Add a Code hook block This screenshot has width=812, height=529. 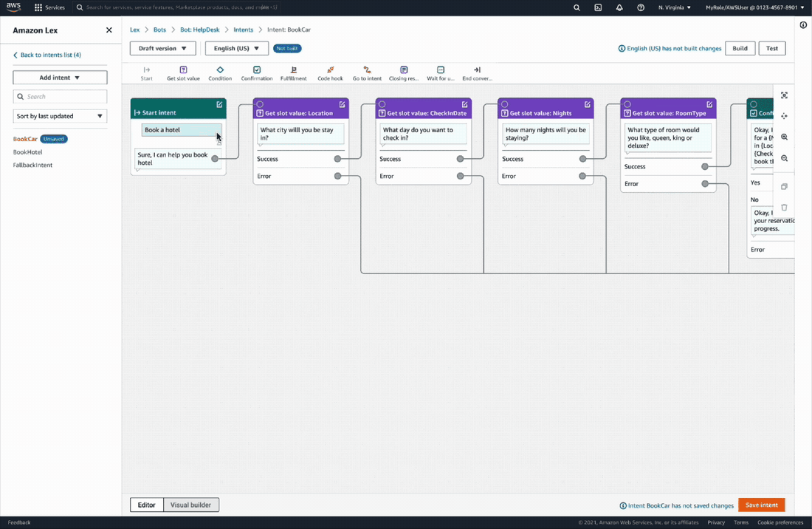(x=331, y=74)
